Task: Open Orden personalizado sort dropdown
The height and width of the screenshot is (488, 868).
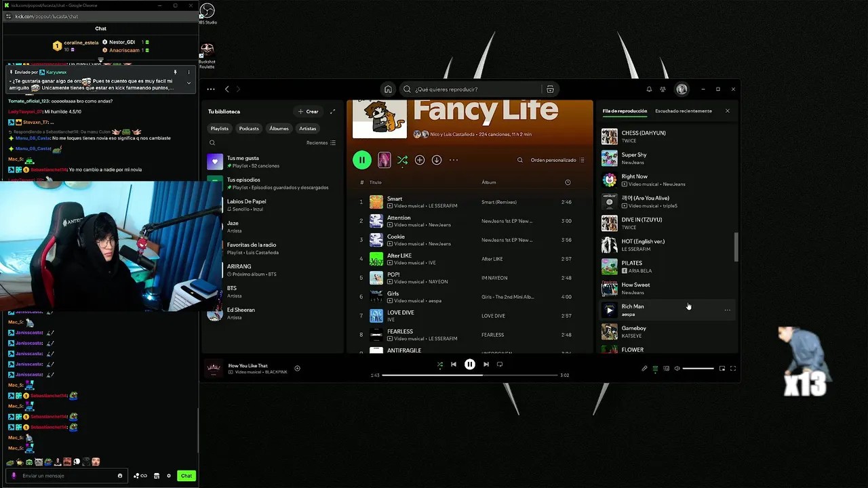Action: click(557, 160)
